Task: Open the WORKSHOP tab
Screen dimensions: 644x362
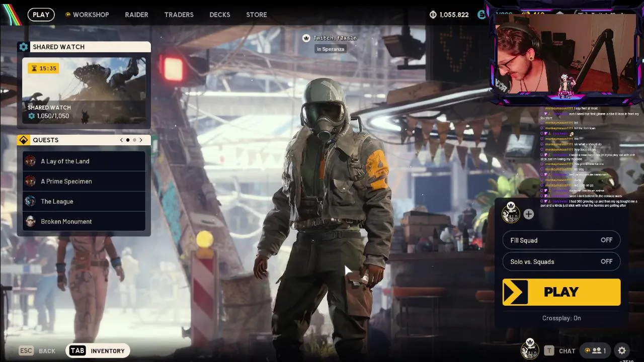Action: pos(87,15)
